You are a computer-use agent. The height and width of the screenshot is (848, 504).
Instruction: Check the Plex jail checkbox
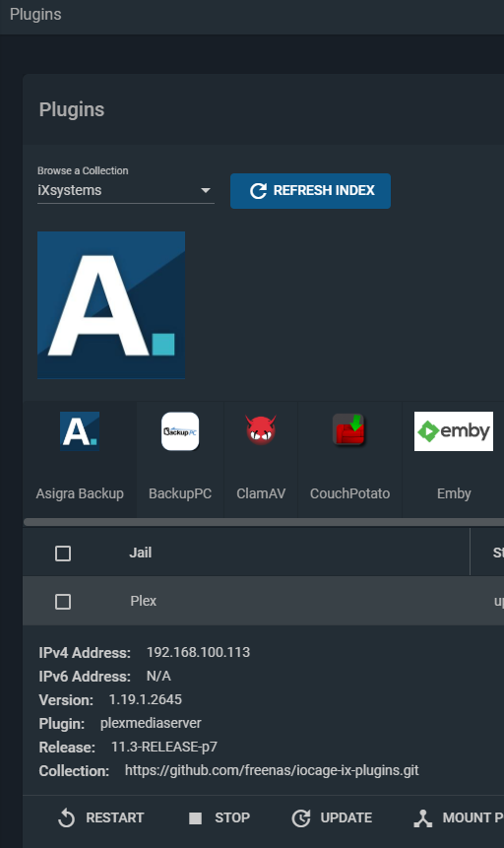click(x=63, y=602)
